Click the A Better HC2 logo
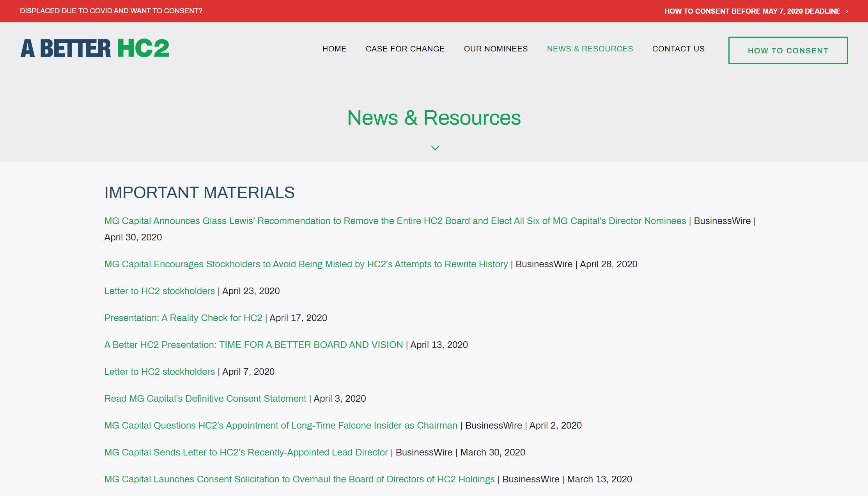Image resolution: width=868 pixels, height=496 pixels. (95, 48)
